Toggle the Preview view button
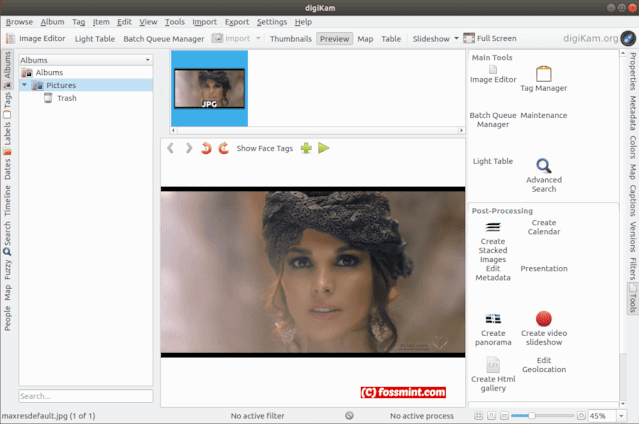Image resolution: width=639 pixels, height=424 pixels. click(x=334, y=38)
